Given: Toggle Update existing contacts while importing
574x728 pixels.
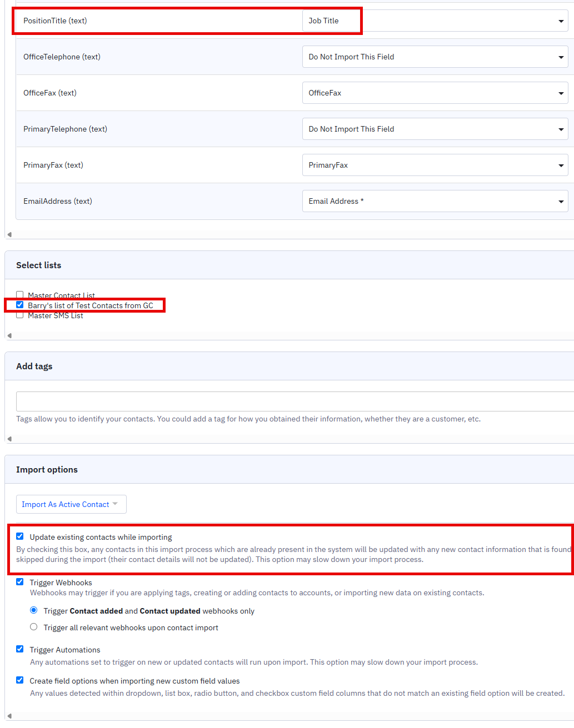Looking at the screenshot, I should pyautogui.click(x=20, y=536).
